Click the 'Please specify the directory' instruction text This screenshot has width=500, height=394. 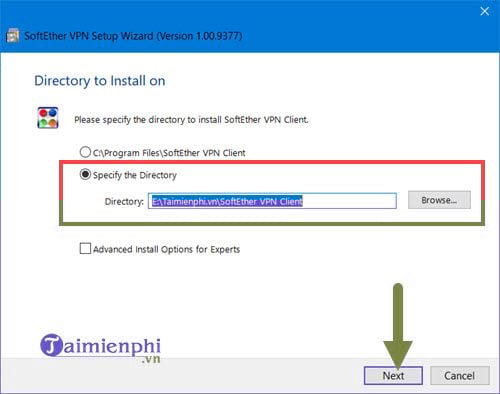191,120
